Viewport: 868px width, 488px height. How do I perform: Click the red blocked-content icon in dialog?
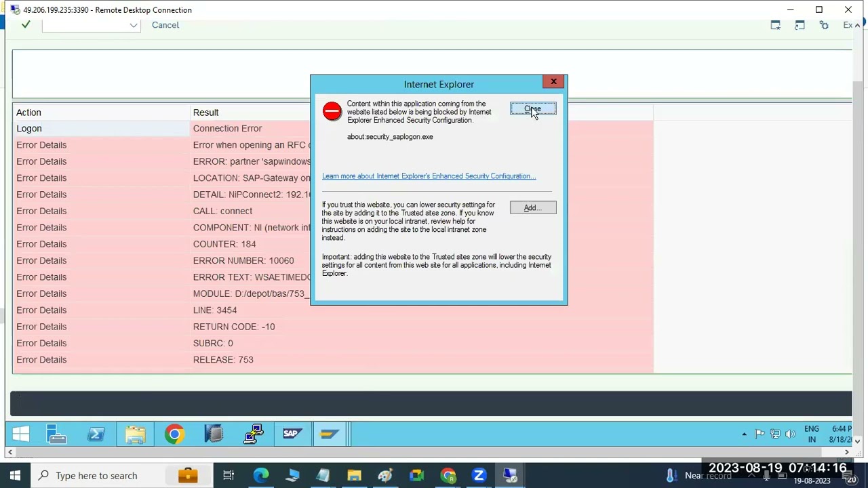point(332,112)
